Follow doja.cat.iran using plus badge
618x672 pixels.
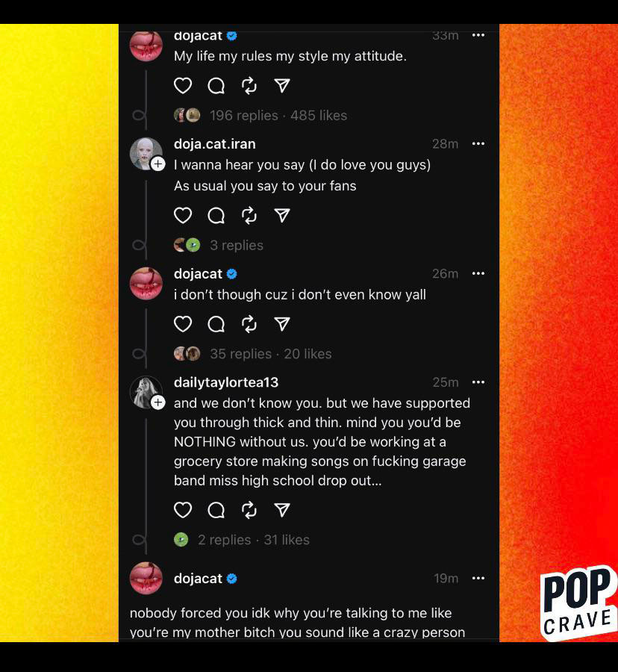pos(158,164)
